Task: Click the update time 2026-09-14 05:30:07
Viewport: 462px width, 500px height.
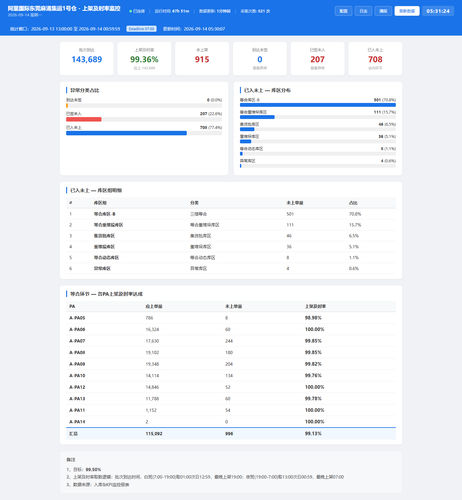Action: coord(204,29)
